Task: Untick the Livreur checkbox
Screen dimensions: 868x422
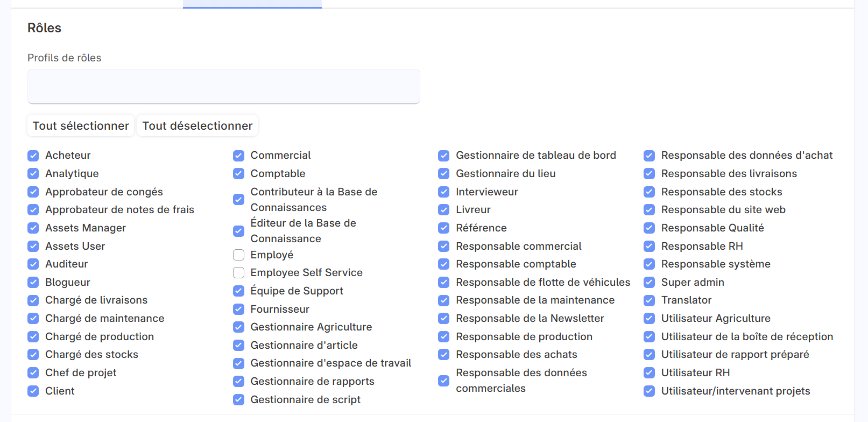Action: pyautogui.click(x=444, y=210)
